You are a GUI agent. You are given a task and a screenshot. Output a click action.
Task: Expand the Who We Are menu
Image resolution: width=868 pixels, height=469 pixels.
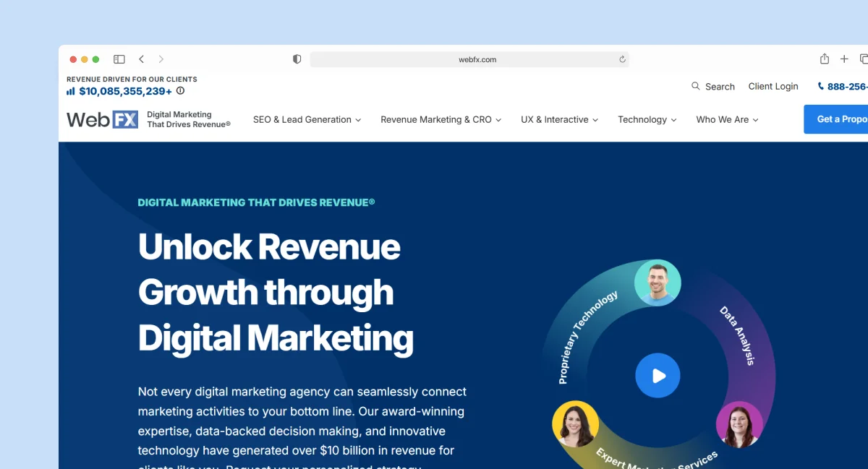coord(727,120)
